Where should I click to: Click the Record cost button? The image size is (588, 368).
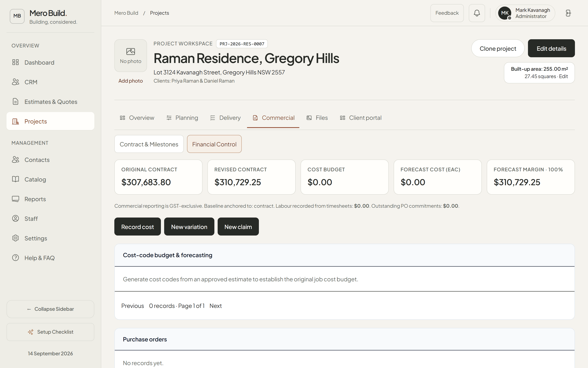coord(138,227)
